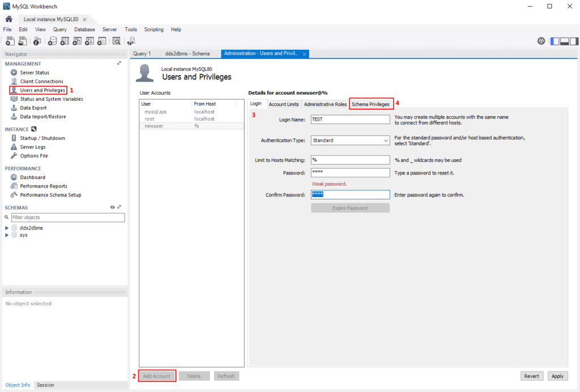580x392 pixels.
Task: Close the Local instance MySQL80 connection tab
Action: click(x=85, y=19)
